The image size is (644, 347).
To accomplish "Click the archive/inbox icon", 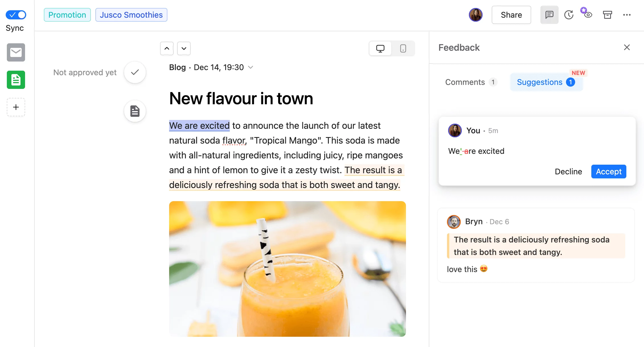I will tap(607, 15).
